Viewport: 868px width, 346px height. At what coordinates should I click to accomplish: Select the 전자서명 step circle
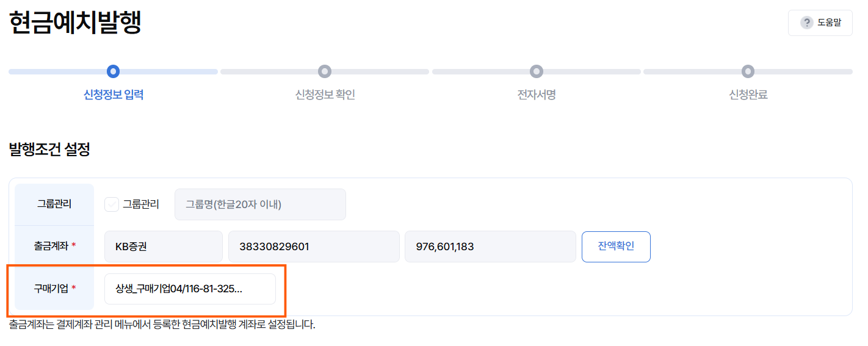tap(537, 71)
